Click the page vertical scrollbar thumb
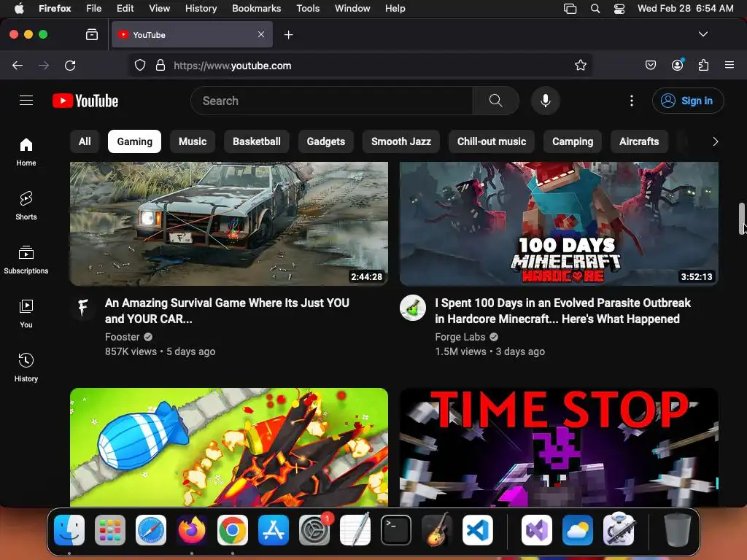 pyautogui.click(x=742, y=219)
